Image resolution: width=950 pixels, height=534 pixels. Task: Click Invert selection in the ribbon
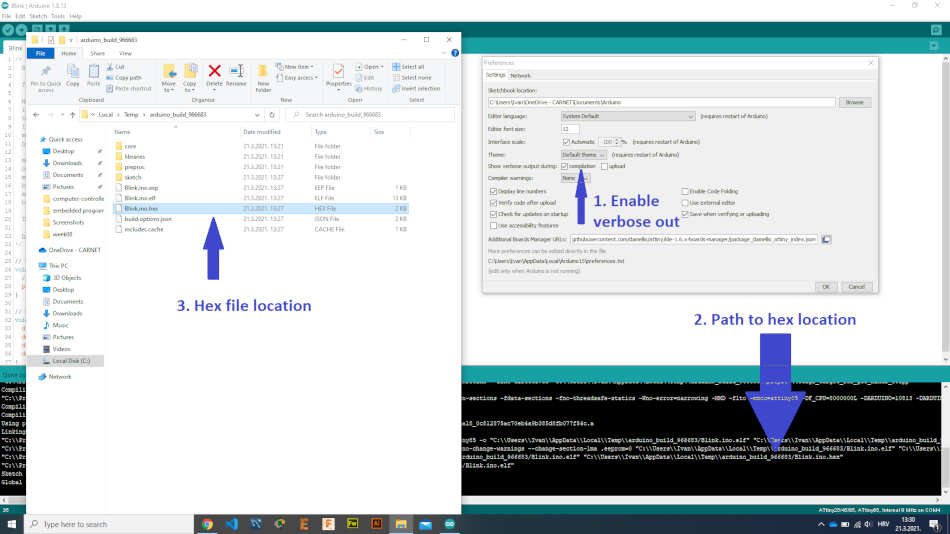tap(416, 88)
